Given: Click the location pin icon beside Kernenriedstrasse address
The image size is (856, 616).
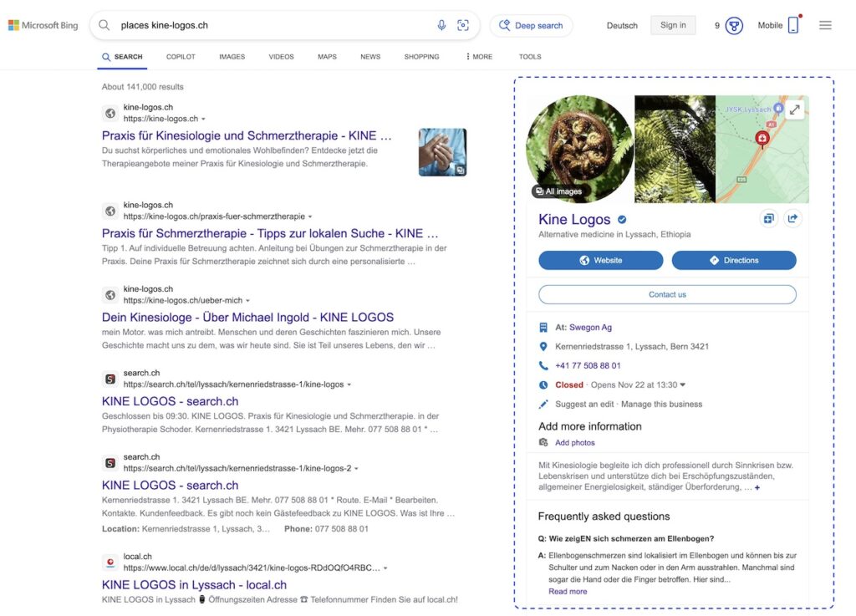Looking at the screenshot, I should (543, 347).
